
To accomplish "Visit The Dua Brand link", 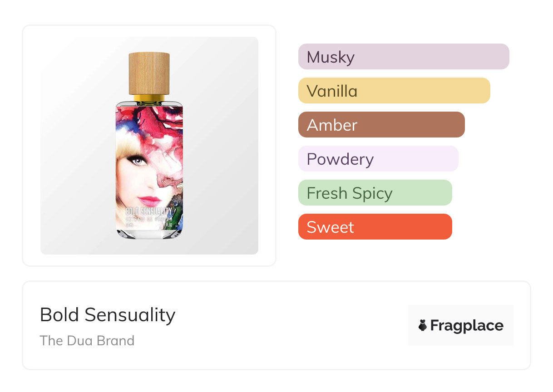I will point(87,341).
